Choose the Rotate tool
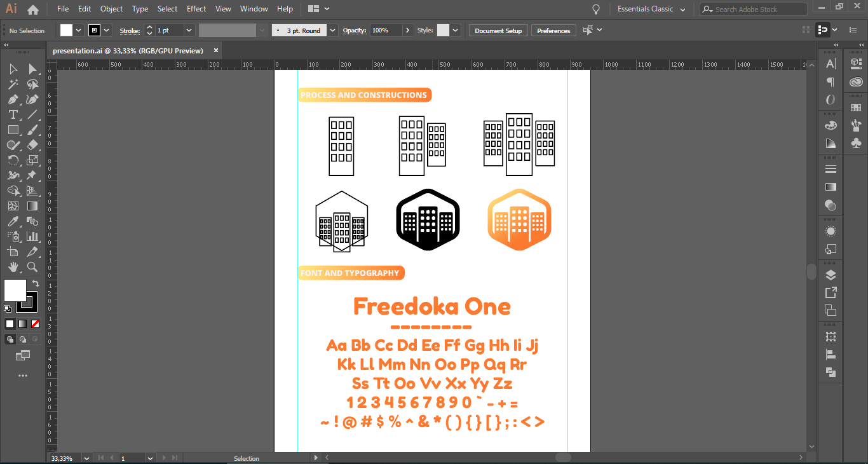 pos(13,160)
